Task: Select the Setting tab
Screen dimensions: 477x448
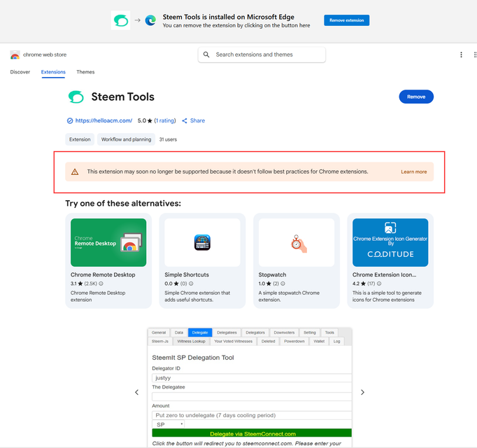Action: 310,332
